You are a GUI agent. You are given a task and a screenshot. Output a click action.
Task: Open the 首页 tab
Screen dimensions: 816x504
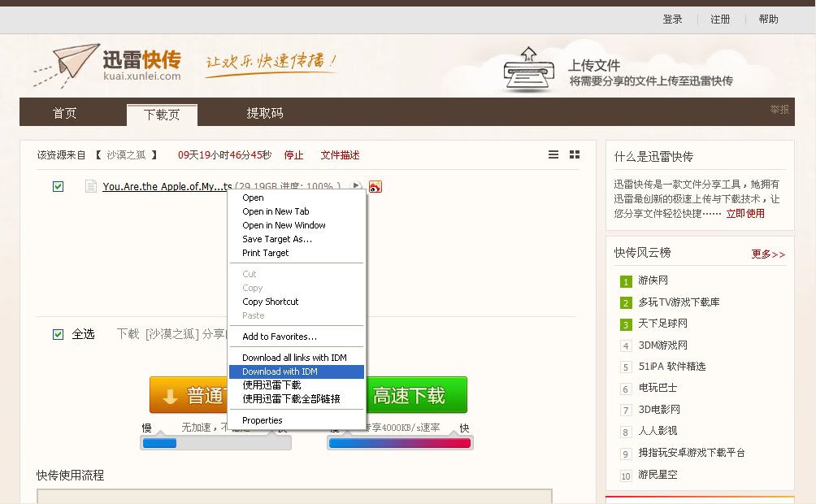tap(64, 113)
